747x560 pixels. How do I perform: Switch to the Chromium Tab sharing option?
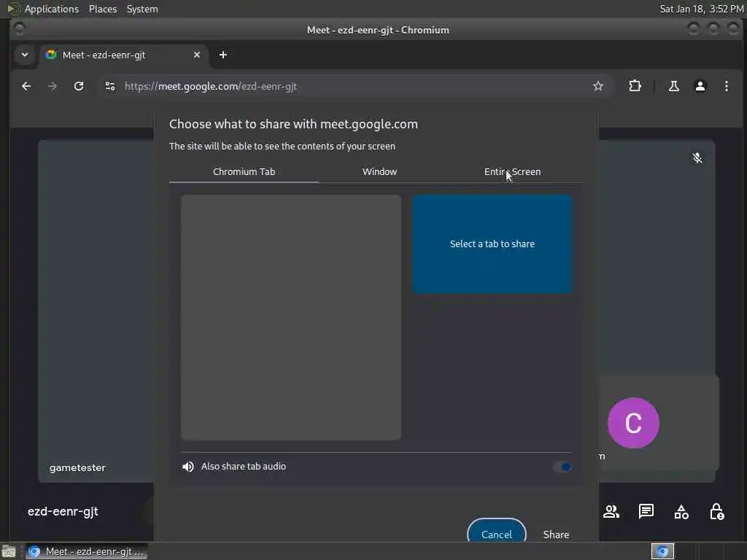244,171
